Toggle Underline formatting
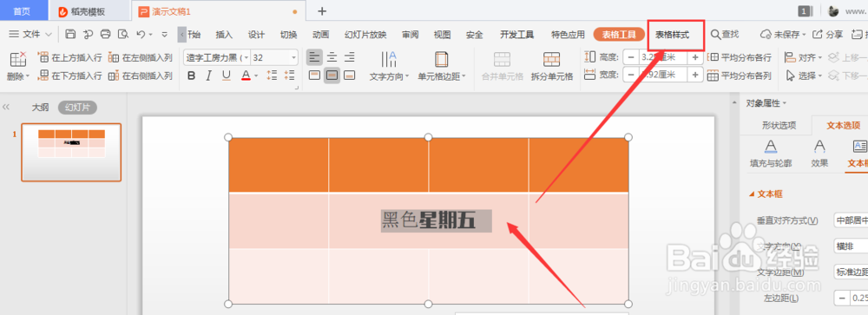 [x=226, y=75]
